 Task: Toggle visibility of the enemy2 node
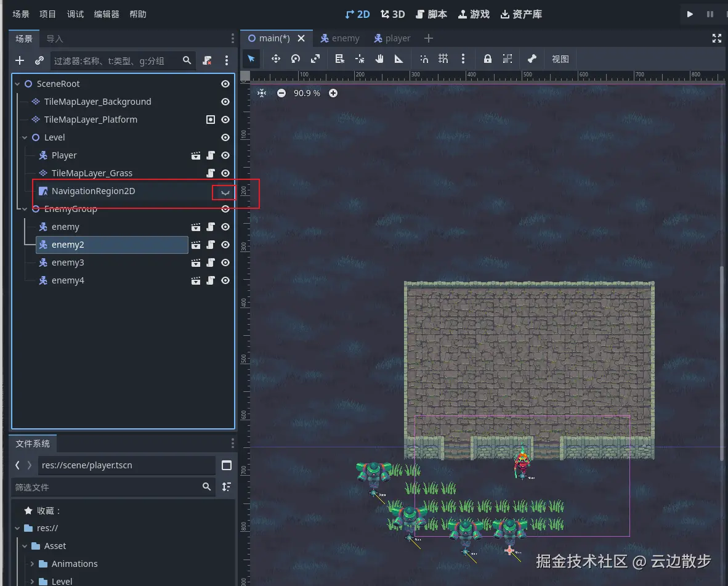225,245
